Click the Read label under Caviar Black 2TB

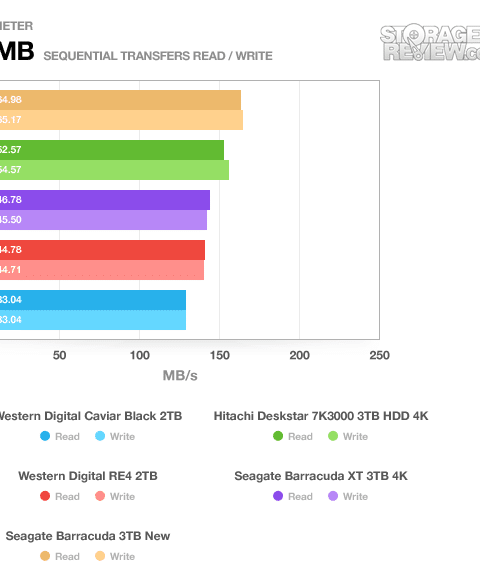coord(67,436)
